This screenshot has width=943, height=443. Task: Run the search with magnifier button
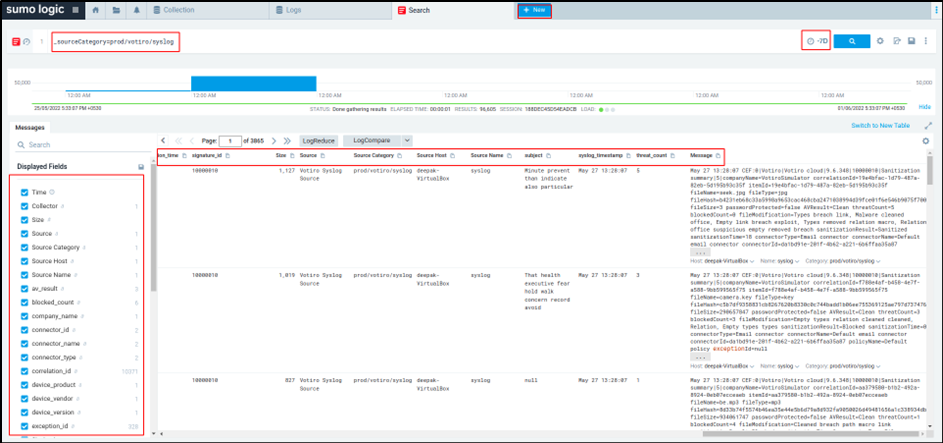852,41
